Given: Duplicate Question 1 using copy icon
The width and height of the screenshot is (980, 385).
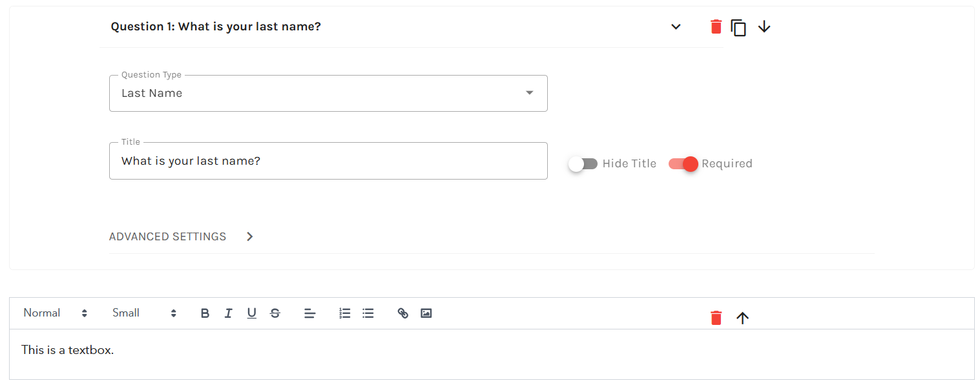Looking at the screenshot, I should coord(738,27).
